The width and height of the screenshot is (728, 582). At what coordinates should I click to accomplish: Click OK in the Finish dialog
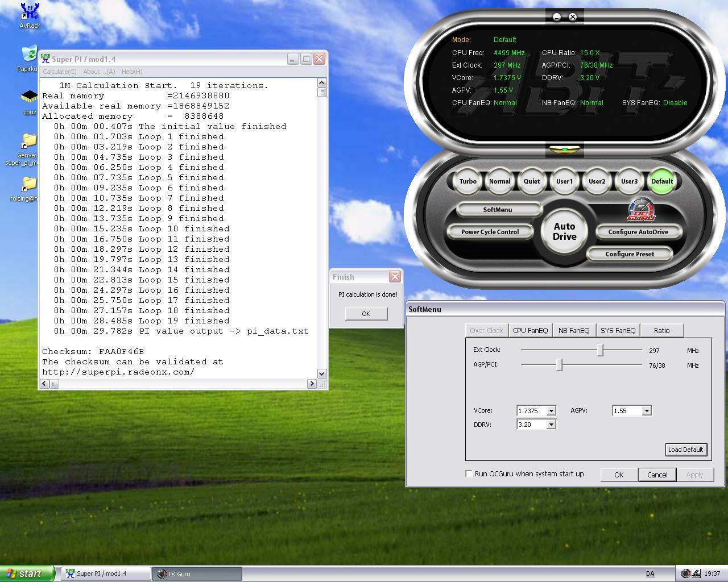(x=366, y=314)
